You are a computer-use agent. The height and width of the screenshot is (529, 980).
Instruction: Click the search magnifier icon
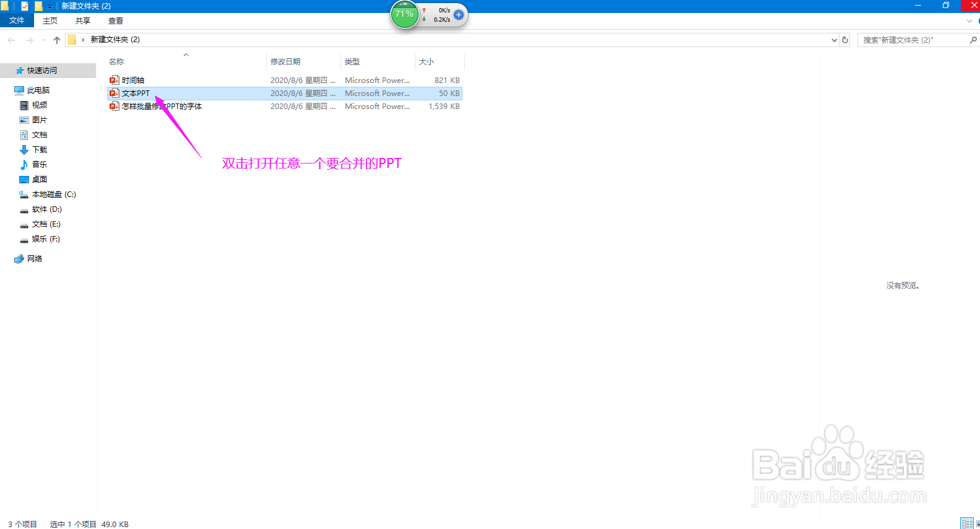coord(973,40)
